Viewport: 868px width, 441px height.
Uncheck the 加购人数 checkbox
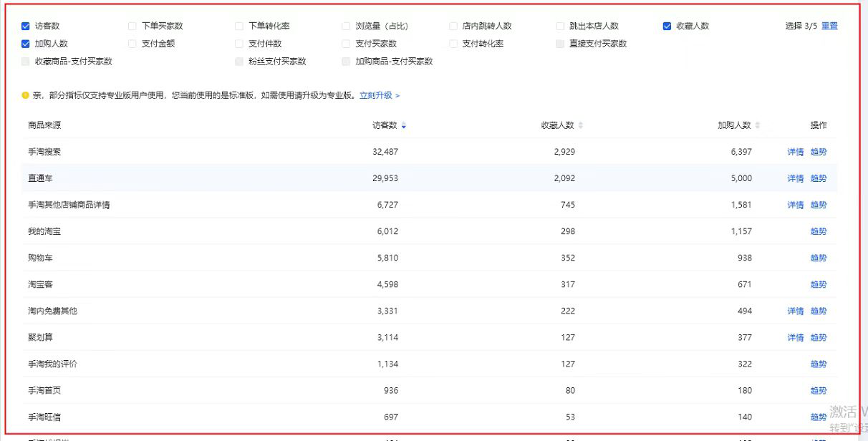pos(26,44)
